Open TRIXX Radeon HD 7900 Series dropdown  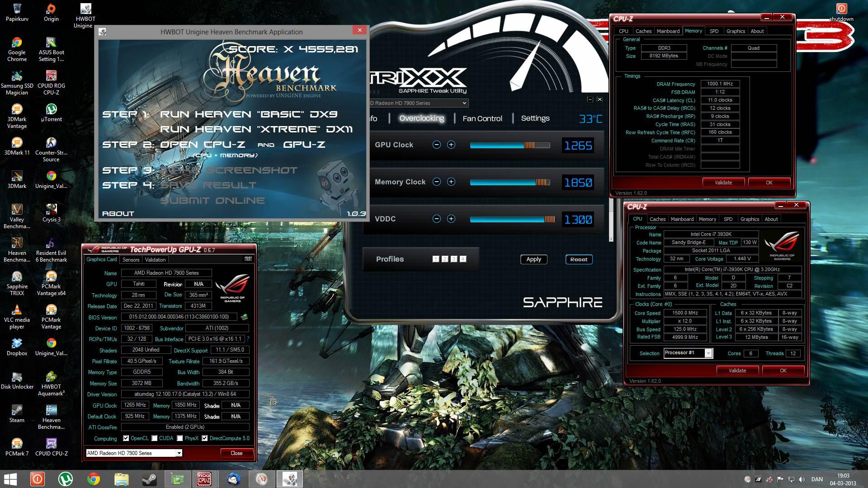tap(419, 103)
